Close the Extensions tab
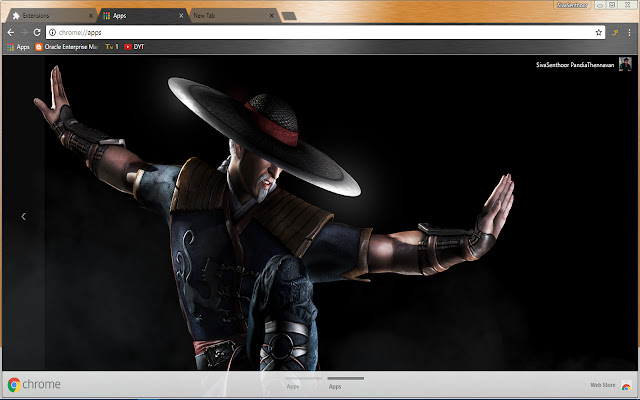The width and height of the screenshot is (640, 400). [91, 16]
